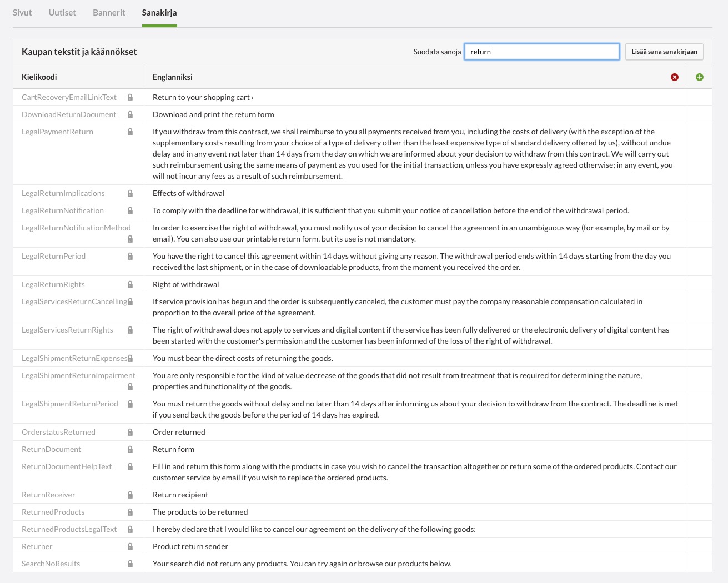Edit 'Your search did not return' text
This screenshot has height=583, width=728.
[302, 564]
